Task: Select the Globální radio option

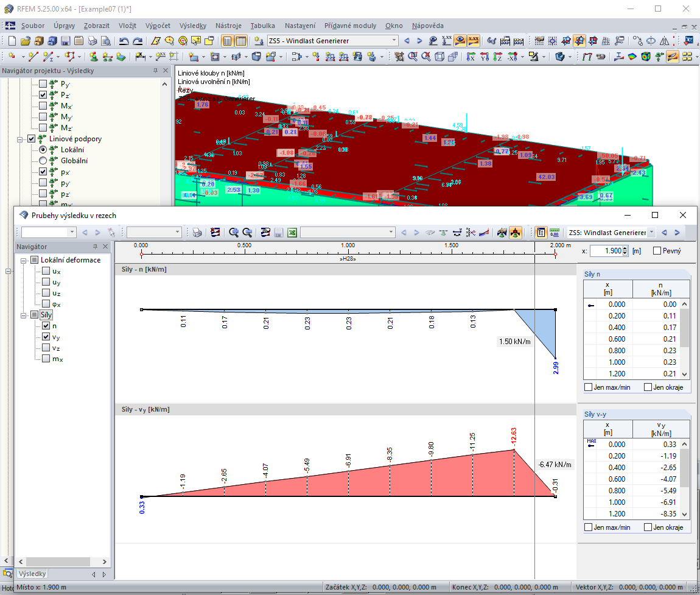Action: (43, 161)
